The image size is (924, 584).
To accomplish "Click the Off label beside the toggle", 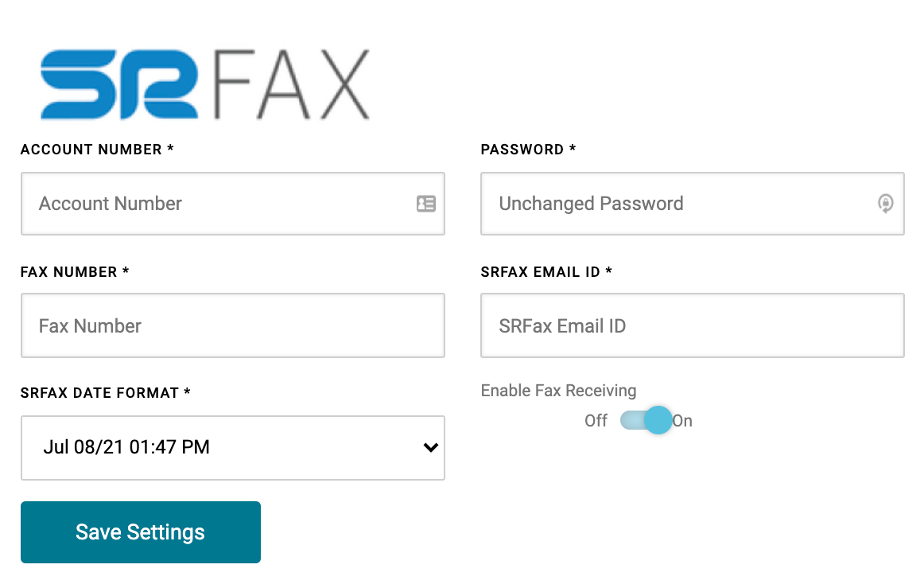I will [596, 421].
